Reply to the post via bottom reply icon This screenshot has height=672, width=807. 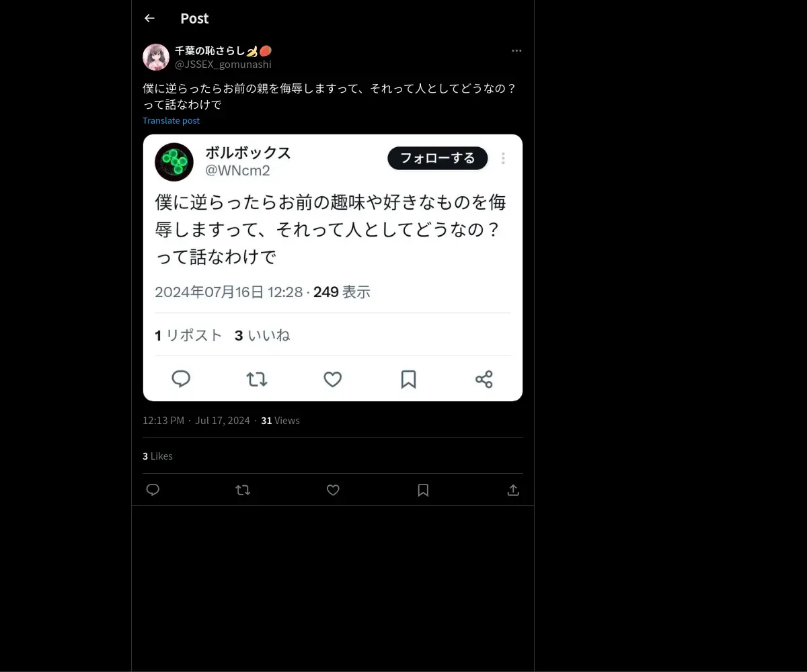click(153, 490)
